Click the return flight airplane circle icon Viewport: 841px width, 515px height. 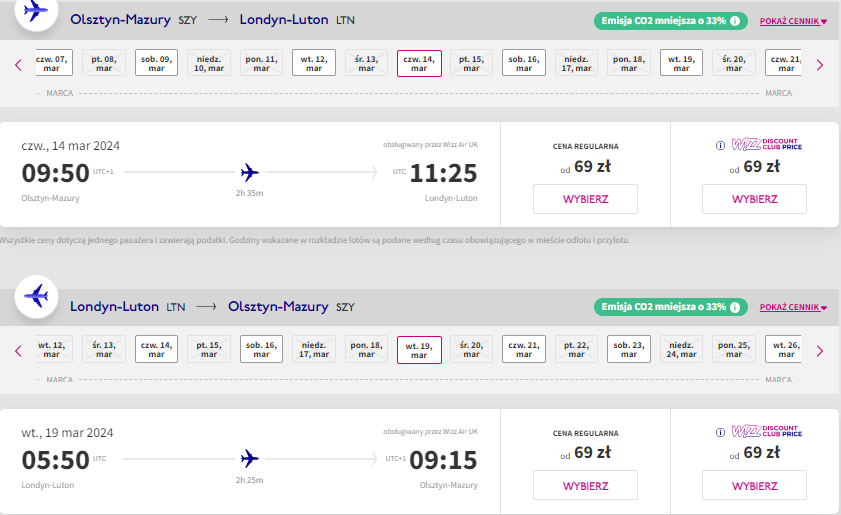tap(36, 296)
